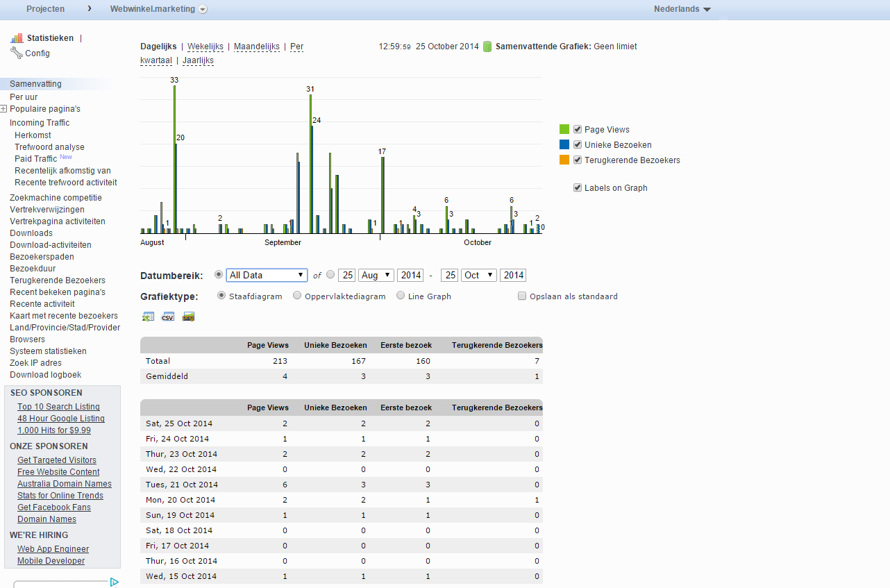Open 1,000 Hits for $9.99 link
The width and height of the screenshot is (890, 588).
point(54,430)
